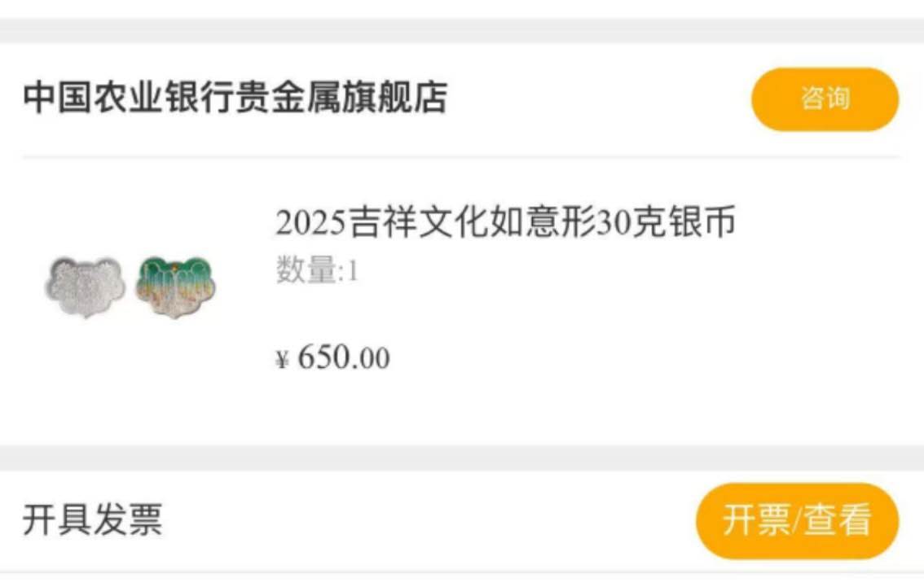Image resolution: width=924 pixels, height=587 pixels.
Task: Select the 数量:1 quantity text
Action: pos(317,270)
